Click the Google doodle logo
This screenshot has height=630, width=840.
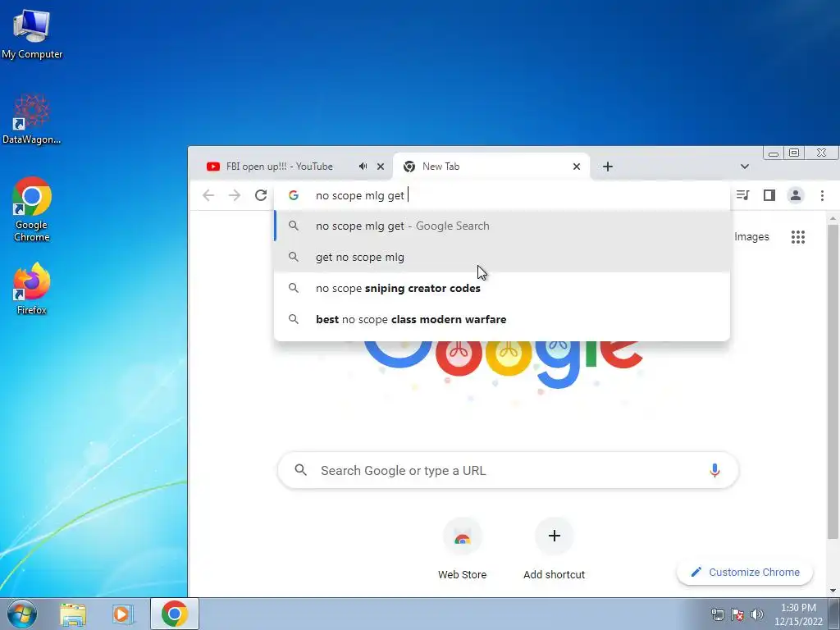coord(504,364)
